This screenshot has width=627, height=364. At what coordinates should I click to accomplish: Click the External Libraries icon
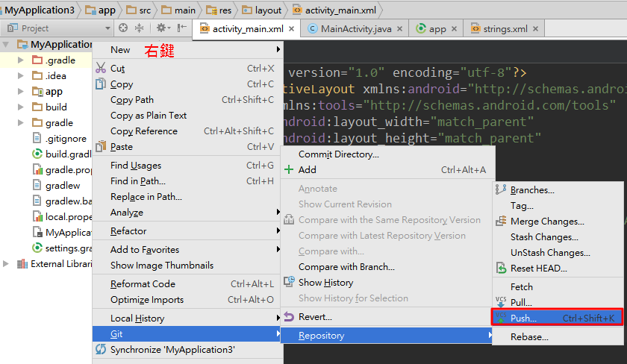[22, 264]
